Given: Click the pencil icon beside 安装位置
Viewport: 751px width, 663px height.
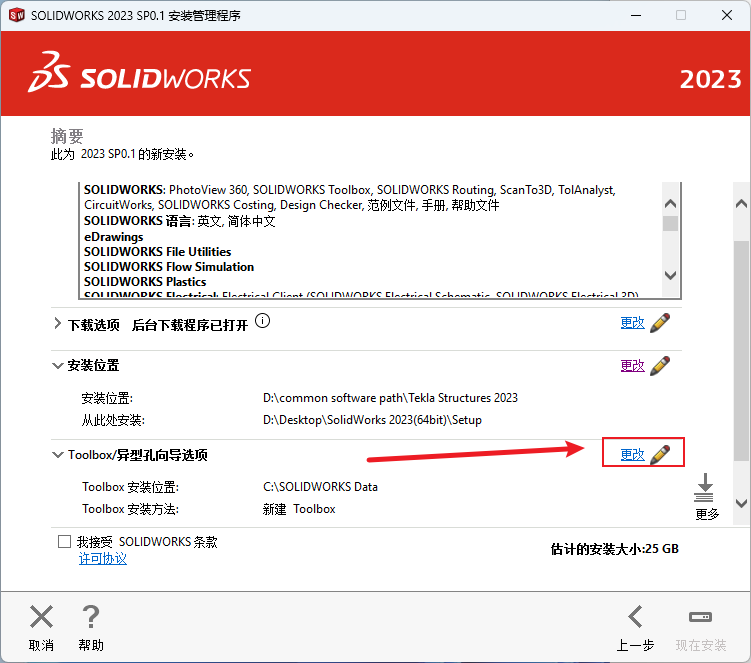Looking at the screenshot, I should pyautogui.click(x=660, y=366).
